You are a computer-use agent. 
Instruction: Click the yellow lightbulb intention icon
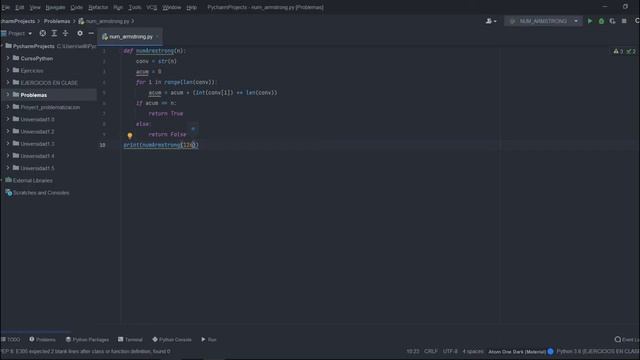point(130,136)
